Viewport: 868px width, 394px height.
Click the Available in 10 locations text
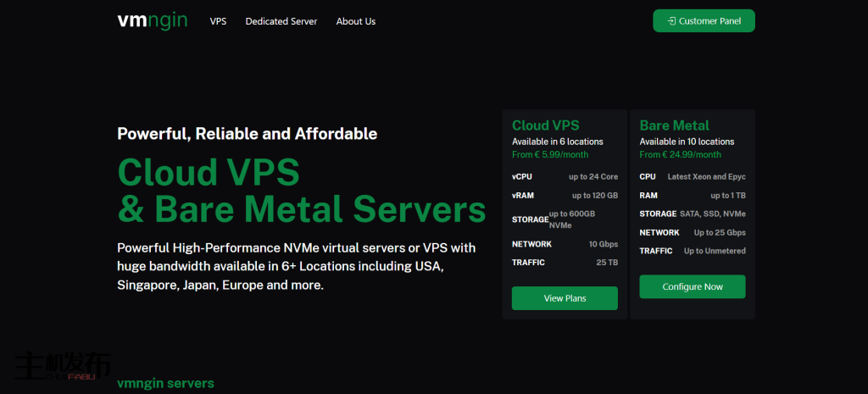(687, 142)
